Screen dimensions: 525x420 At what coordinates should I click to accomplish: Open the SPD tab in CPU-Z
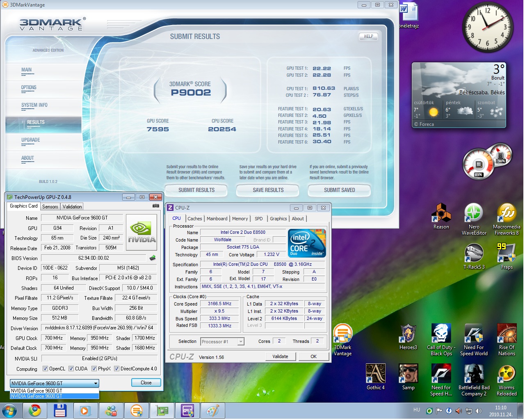pyautogui.click(x=259, y=219)
